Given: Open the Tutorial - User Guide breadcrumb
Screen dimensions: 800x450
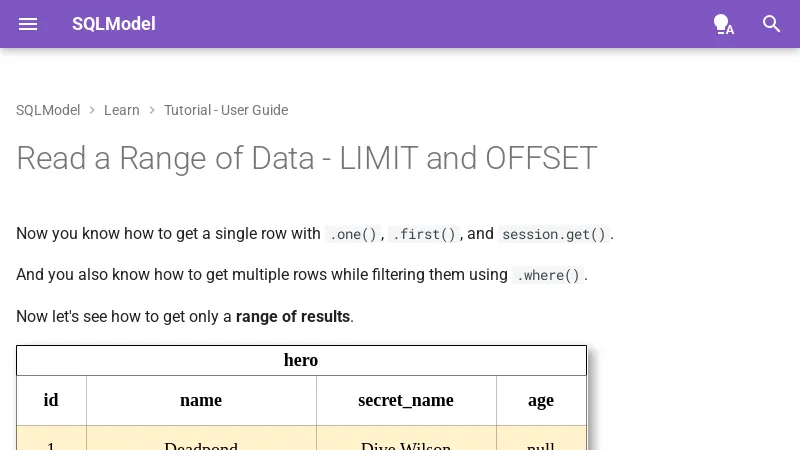Looking at the screenshot, I should tap(226, 110).
